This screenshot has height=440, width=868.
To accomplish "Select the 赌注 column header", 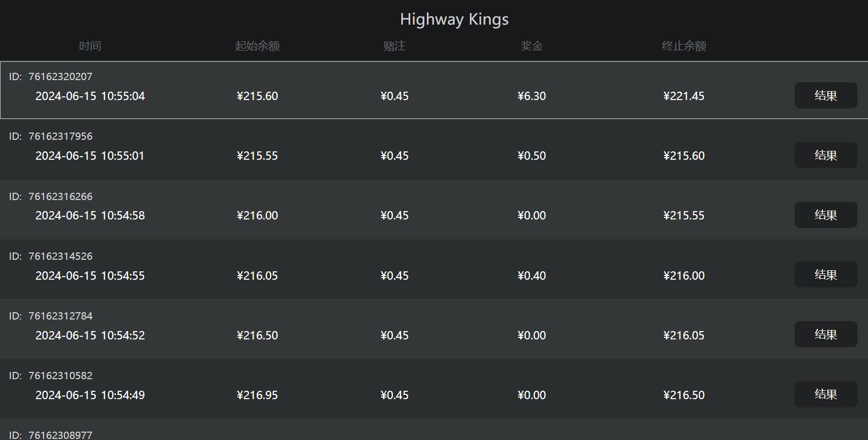I will click(x=394, y=46).
